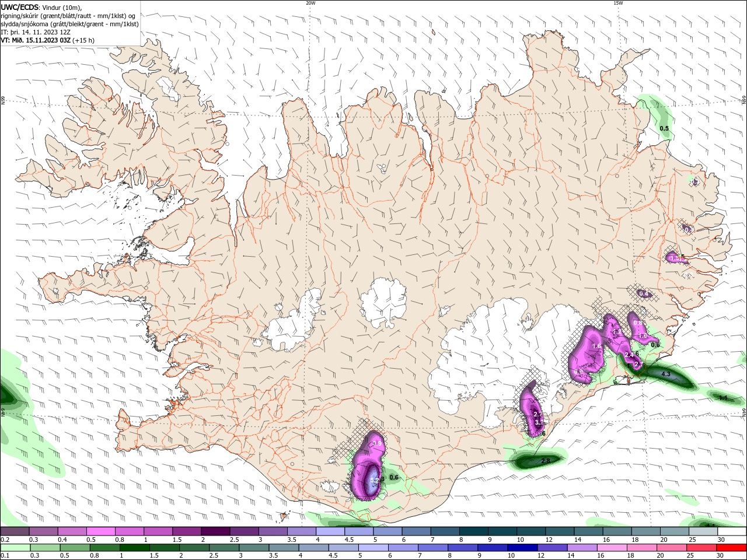
Task: Click the 'UWC/ECDS: Vindur (10m),' title line
Action: tap(41, 7)
